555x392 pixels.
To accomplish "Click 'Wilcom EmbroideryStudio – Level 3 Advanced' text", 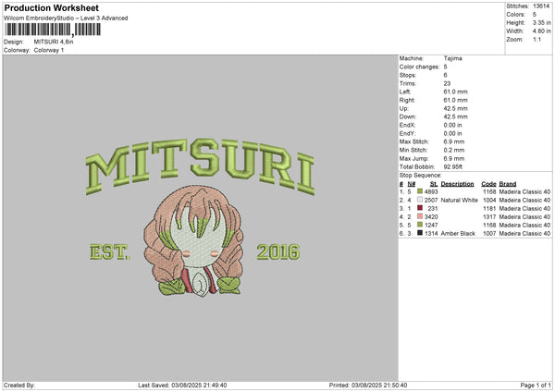I will [66, 18].
